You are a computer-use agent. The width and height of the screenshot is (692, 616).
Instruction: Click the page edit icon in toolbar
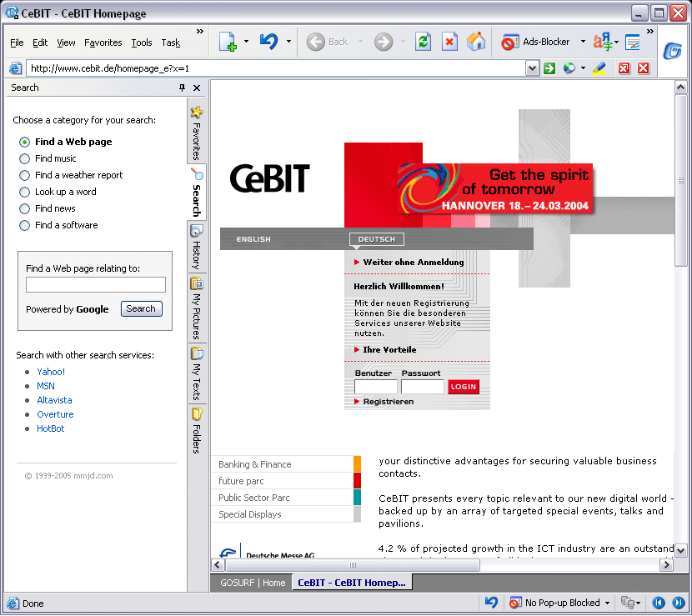[633, 42]
